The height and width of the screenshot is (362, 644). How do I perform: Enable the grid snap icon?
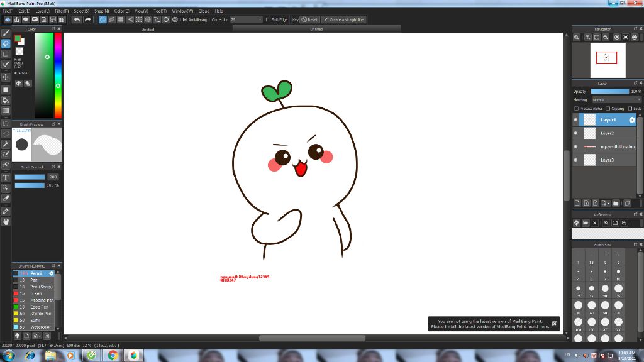pyautogui.click(x=121, y=19)
